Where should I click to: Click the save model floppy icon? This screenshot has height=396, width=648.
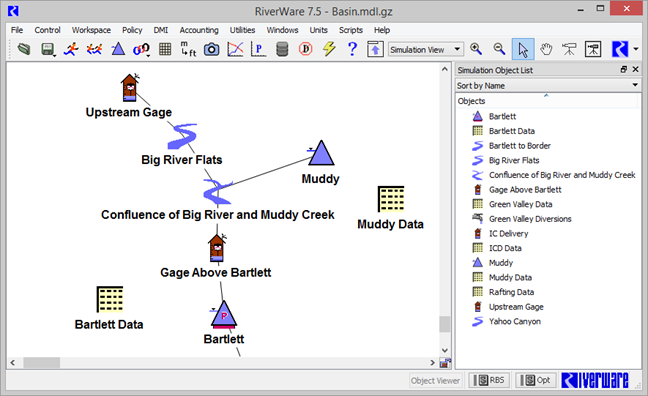click(48, 49)
